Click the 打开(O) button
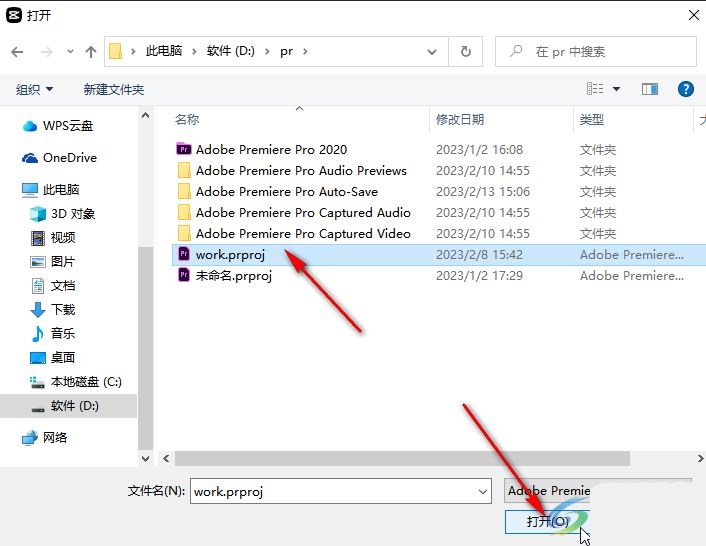 click(547, 522)
